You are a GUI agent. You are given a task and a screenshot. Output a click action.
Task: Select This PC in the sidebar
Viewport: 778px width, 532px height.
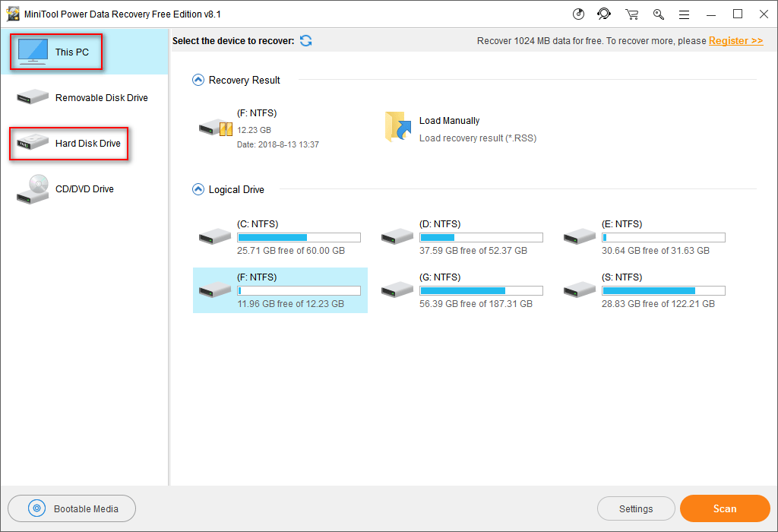(84, 52)
